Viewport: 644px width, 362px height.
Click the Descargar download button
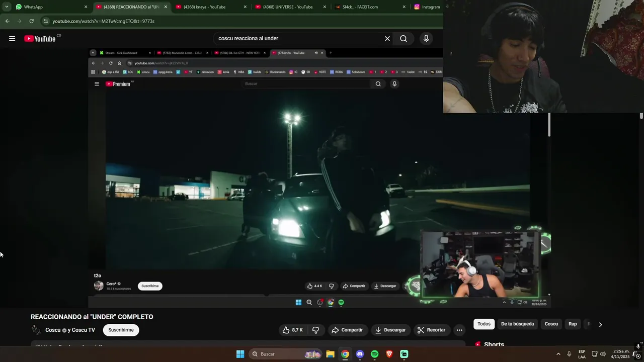click(390, 330)
